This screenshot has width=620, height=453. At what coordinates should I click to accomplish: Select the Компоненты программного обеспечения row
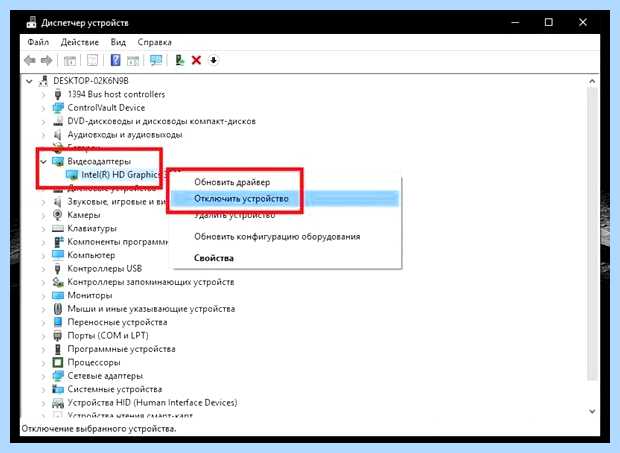117,242
